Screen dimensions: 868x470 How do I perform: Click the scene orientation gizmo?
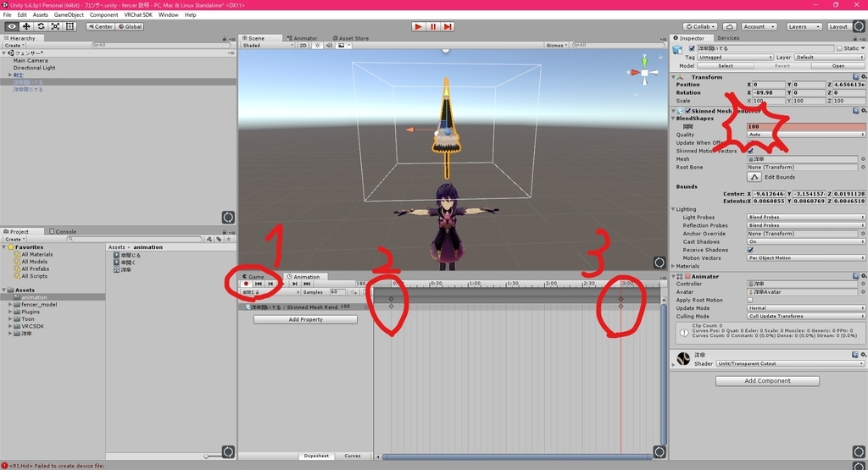point(644,72)
